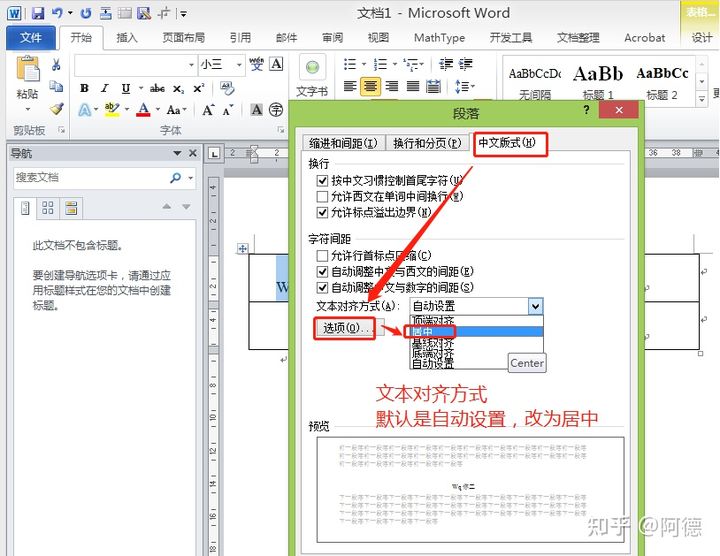Expand font color A dropdown arrow
This screenshot has height=556, width=720.
click(158, 110)
